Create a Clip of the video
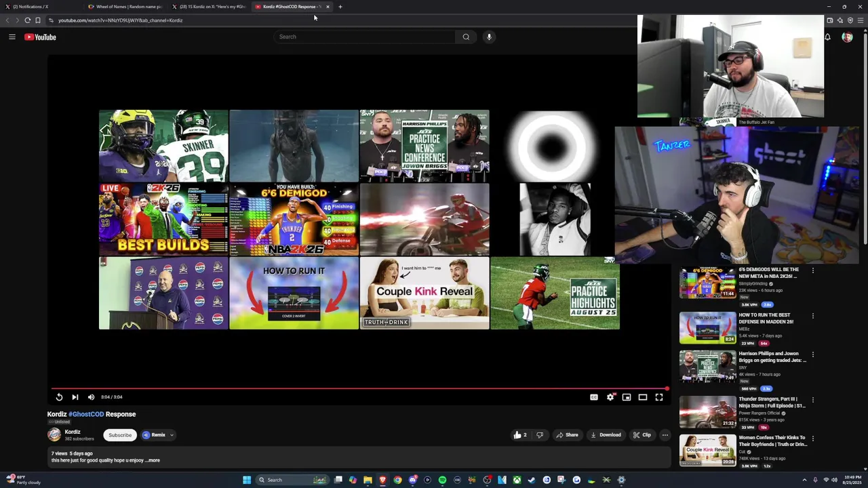Image resolution: width=868 pixels, height=488 pixels. pyautogui.click(x=642, y=435)
